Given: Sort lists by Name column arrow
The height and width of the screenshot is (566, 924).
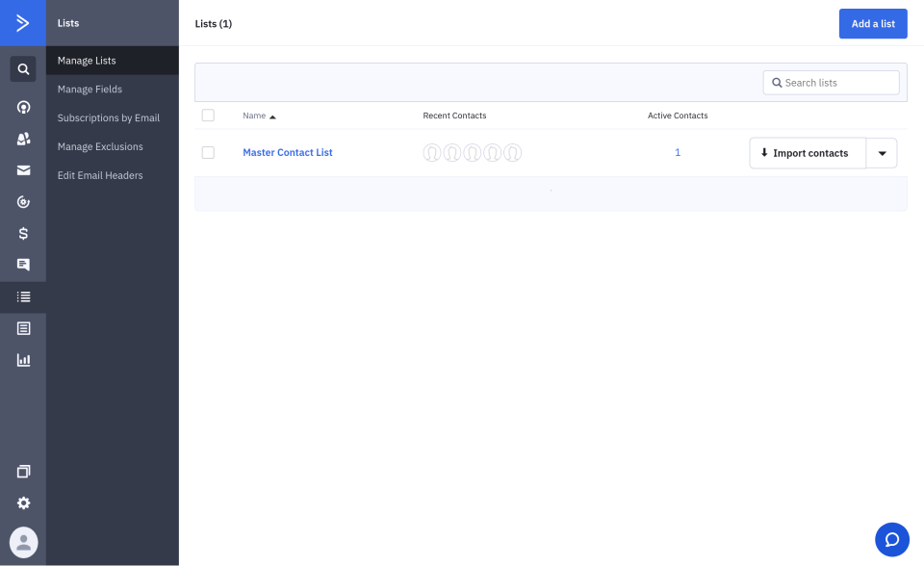Looking at the screenshot, I should point(272,116).
